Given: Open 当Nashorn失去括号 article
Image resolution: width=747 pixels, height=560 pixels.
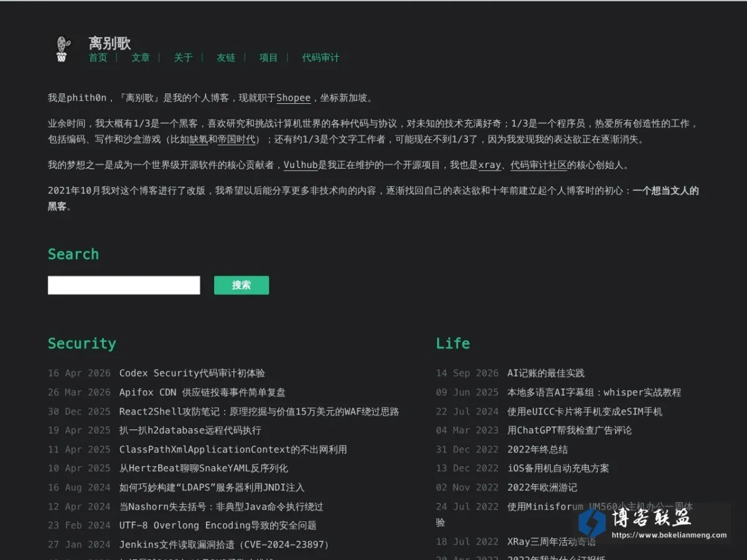Looking at the screenshot, I should click(221, 507).
